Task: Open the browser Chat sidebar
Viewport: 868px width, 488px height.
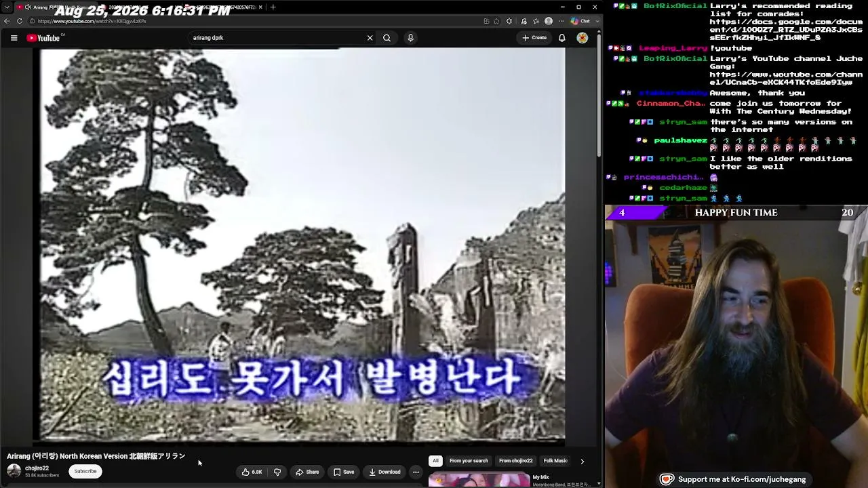Action: [x=581, y=21]
